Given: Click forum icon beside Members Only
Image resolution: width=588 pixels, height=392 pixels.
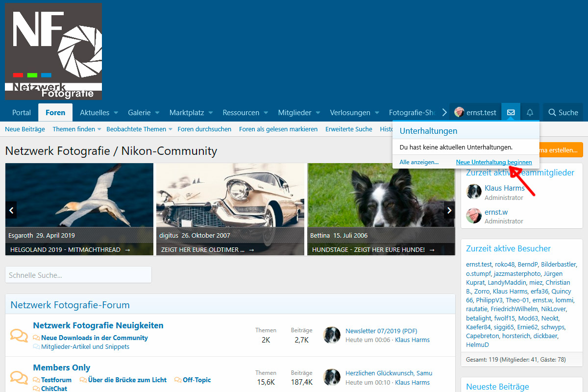Looking at the screenshot, I should tap(19, 378).
